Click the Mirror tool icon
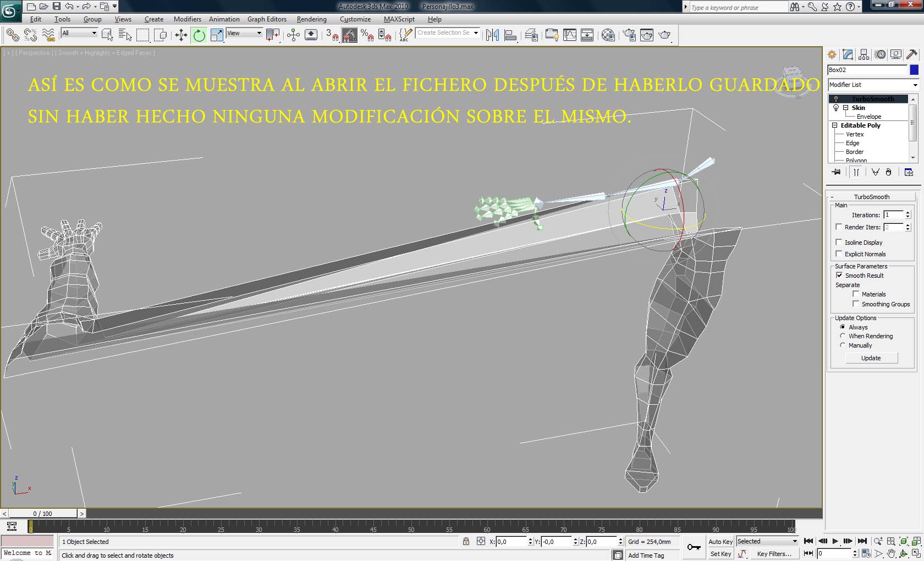Viewport: 924px width, 561px height. point(492,35)
